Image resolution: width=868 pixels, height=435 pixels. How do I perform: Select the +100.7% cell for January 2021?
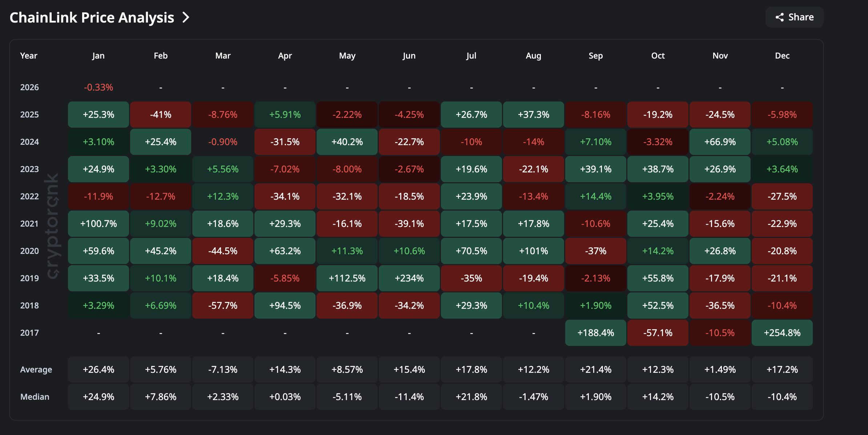pyautogui.click(x=98, y=224)
